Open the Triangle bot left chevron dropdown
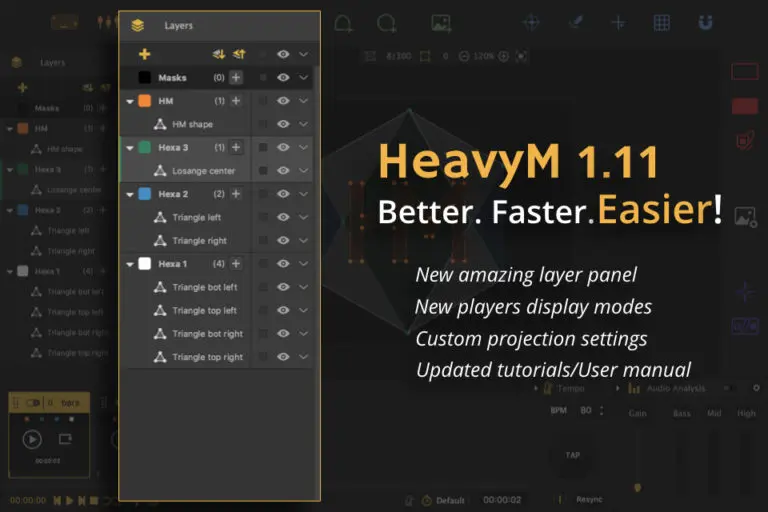 [304, 287]
